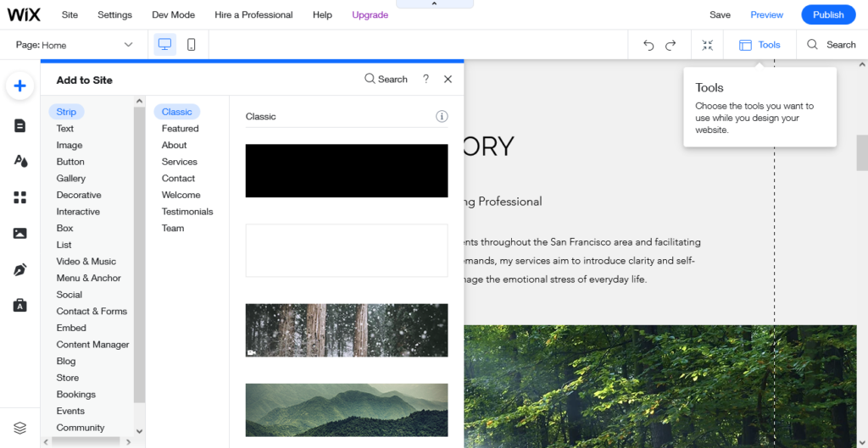Switch to desktop view icon
This screenshot has width=868, height=448.
[165, 45]
